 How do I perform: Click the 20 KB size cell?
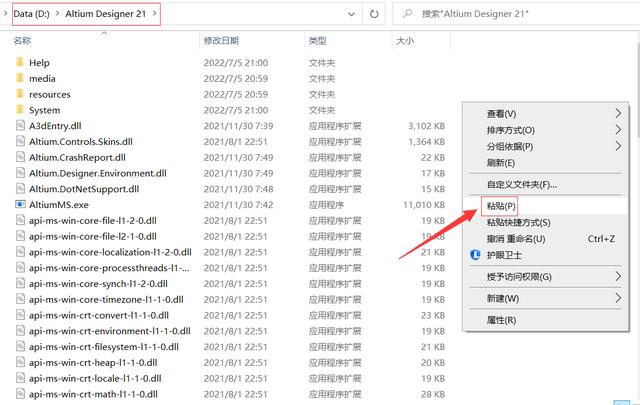(x=433, y=363)
